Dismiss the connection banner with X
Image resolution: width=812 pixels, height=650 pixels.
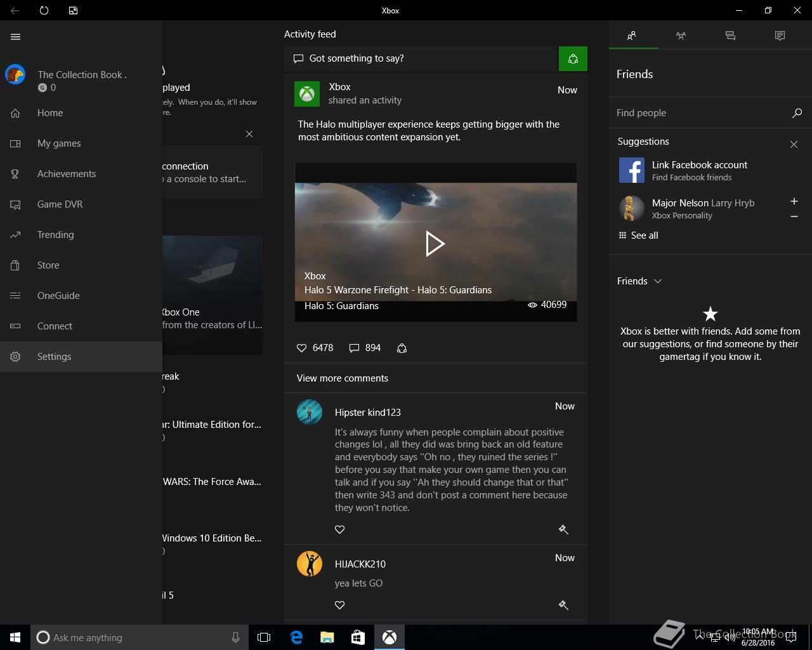(x=249, y=134)
